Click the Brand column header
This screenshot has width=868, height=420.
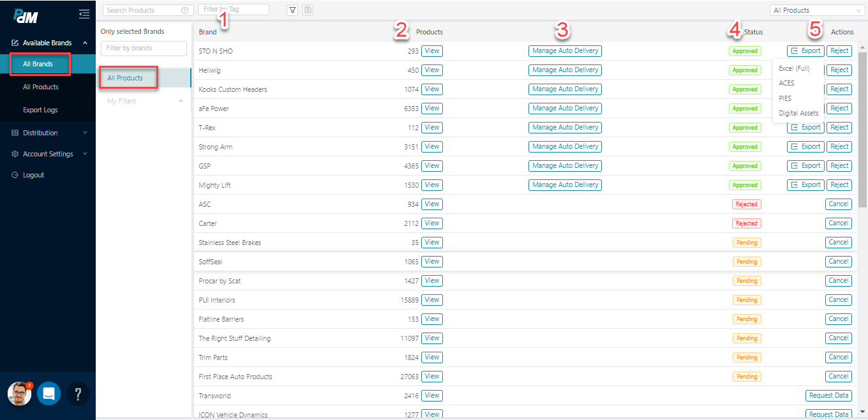207,32
